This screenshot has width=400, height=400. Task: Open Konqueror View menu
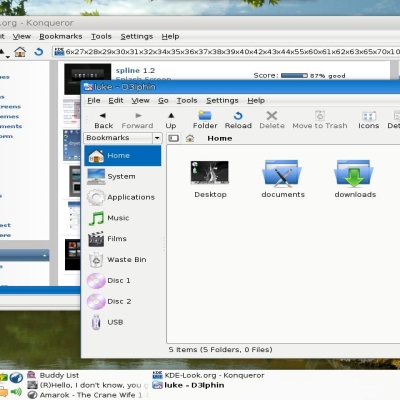pos(22,36)
